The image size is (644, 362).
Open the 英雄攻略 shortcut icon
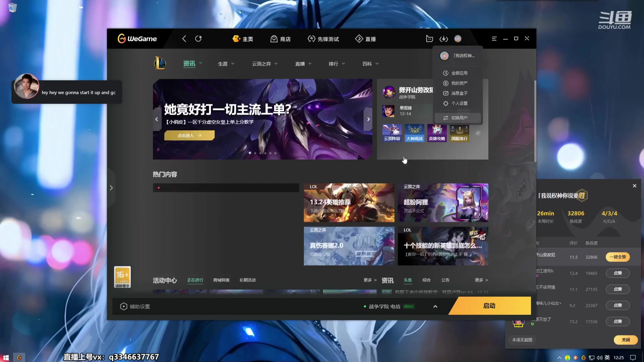437,133
